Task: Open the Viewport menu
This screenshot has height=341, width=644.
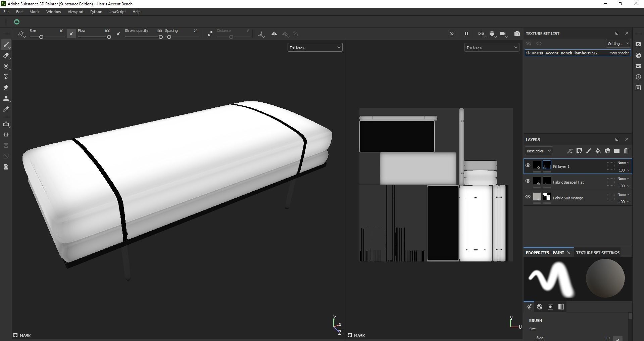Action: pyautogui.click(x=76, y=12)
